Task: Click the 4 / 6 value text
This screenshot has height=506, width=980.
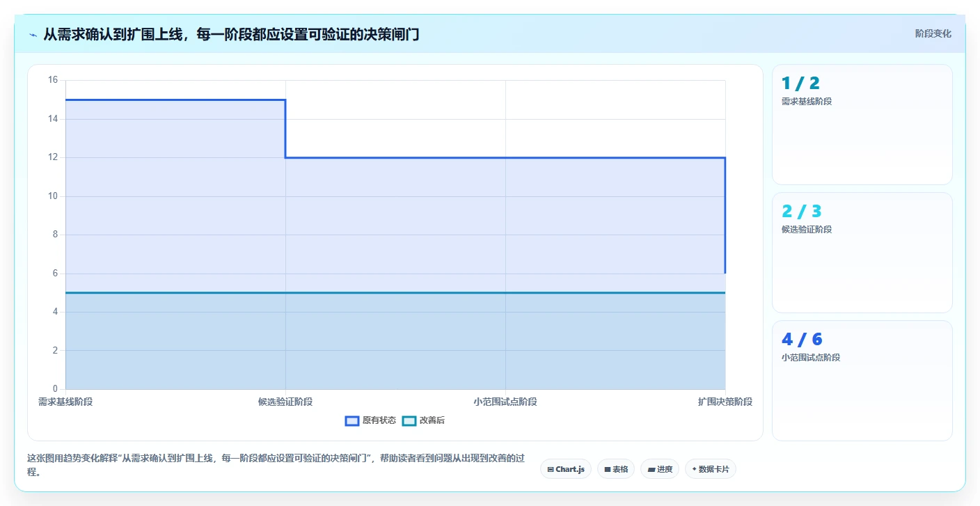Action: click(802, 340)
